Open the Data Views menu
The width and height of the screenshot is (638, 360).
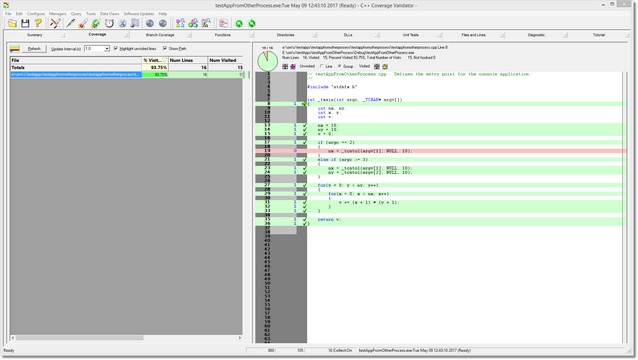point(109,14)
